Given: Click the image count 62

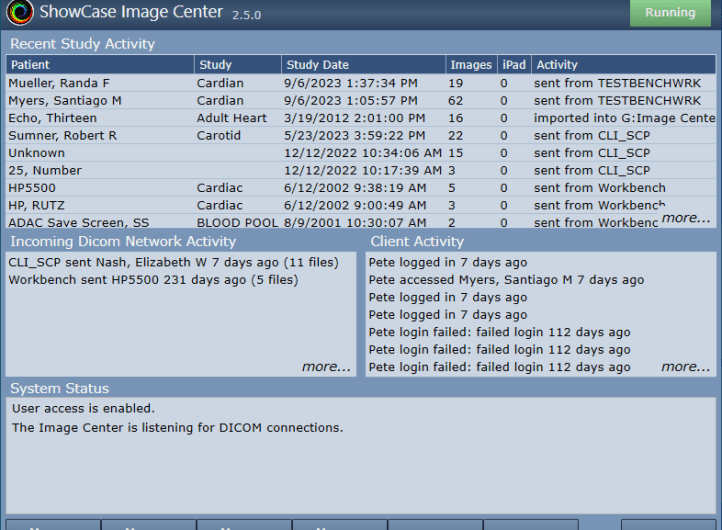Looking at the screenshot, I should point(455,100).
